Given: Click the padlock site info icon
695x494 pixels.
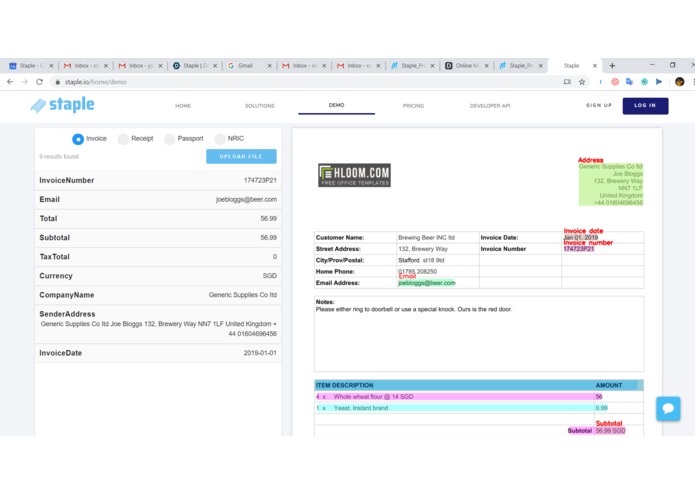Looking at the screenshot, I should click(58, 82).
